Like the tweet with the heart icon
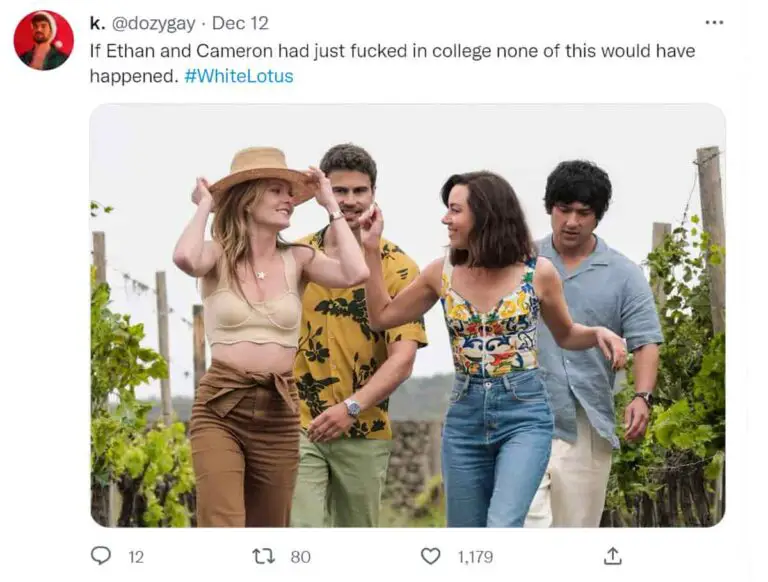This screenshot has height=582, width=768. coord(430,556)
